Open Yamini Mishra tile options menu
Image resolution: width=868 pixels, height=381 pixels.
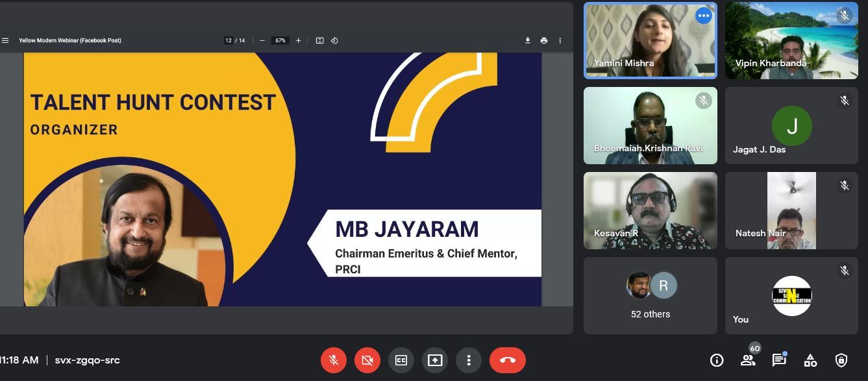[x=704, y=16]
